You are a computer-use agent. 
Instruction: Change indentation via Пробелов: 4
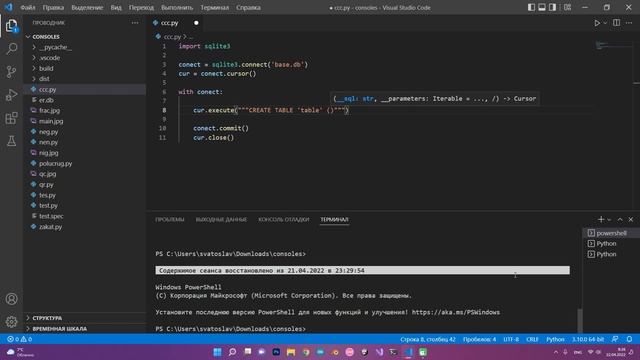pos(479,339)
